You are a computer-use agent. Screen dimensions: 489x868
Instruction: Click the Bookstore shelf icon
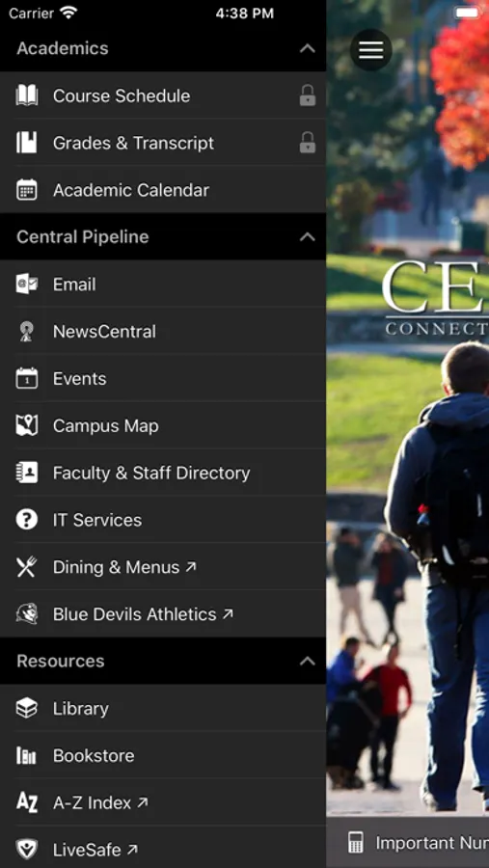[27, 755]
